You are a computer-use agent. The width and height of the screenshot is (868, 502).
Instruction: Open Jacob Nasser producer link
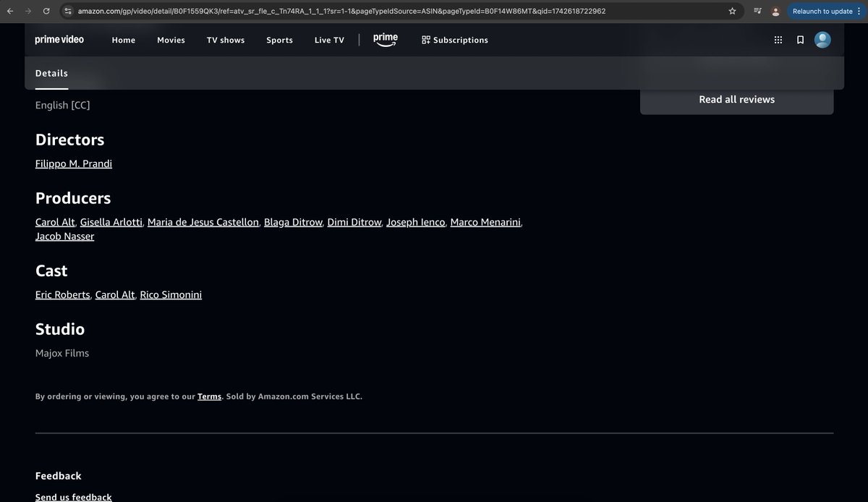pos(65,237)
